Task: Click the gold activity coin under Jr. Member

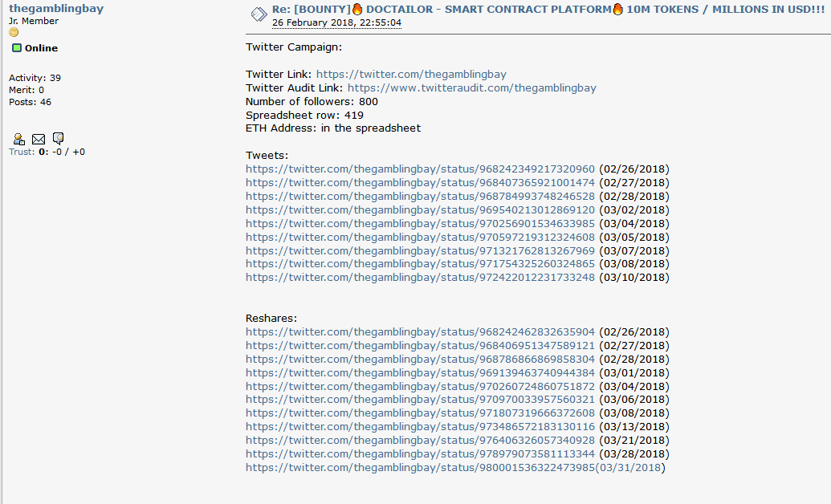Action: [x=14, y=33]
